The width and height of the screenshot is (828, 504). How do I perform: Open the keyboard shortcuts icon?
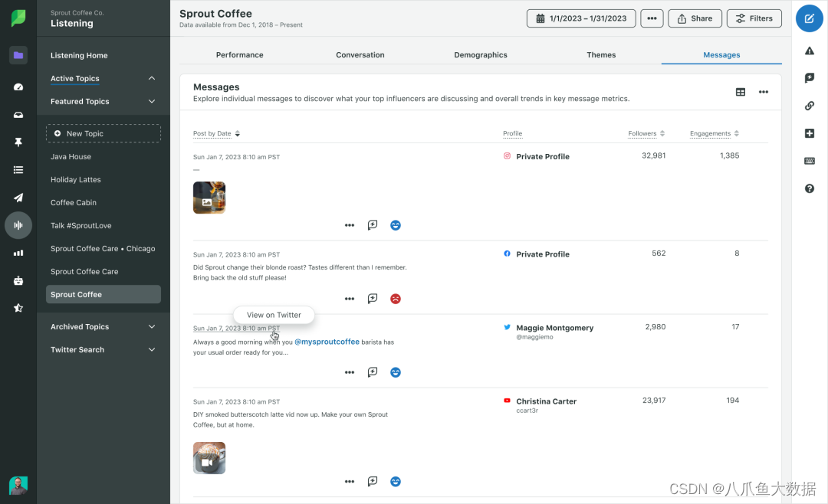809,161
